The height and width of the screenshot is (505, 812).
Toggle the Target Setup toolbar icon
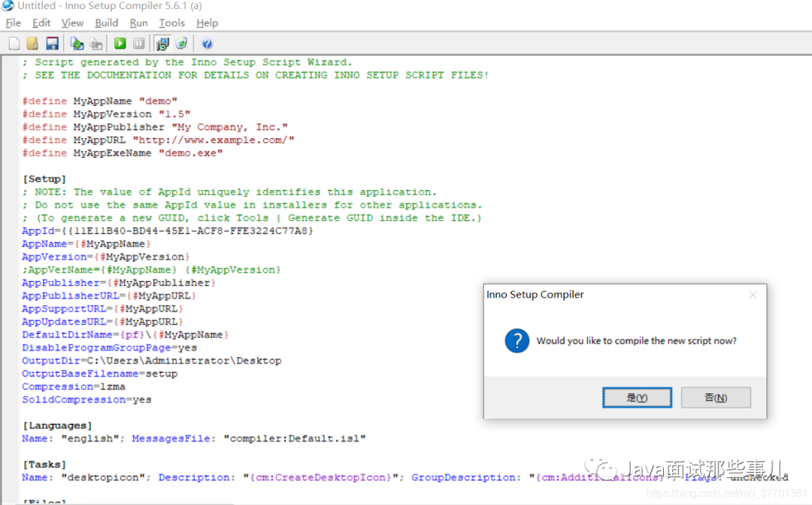point(162,44)
